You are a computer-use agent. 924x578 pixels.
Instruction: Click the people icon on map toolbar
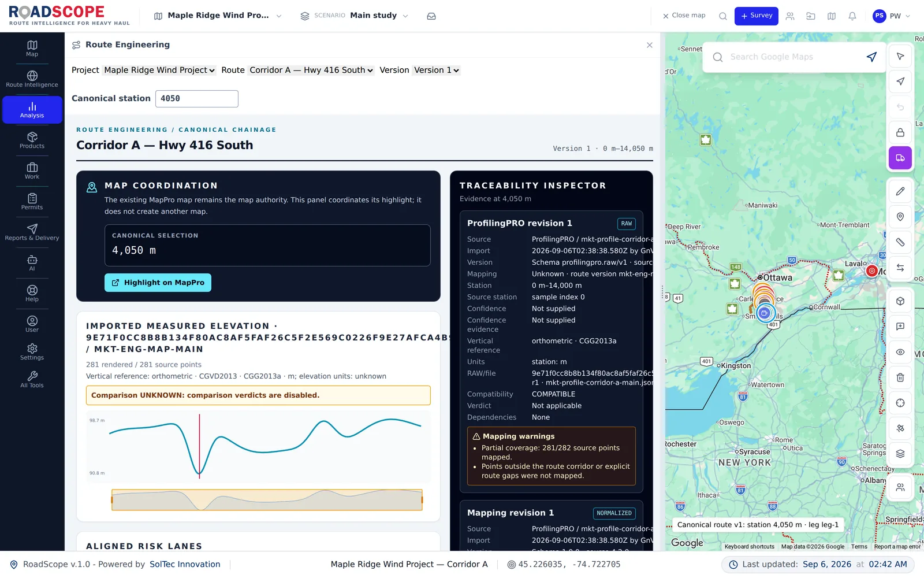(x=900, y=487)
